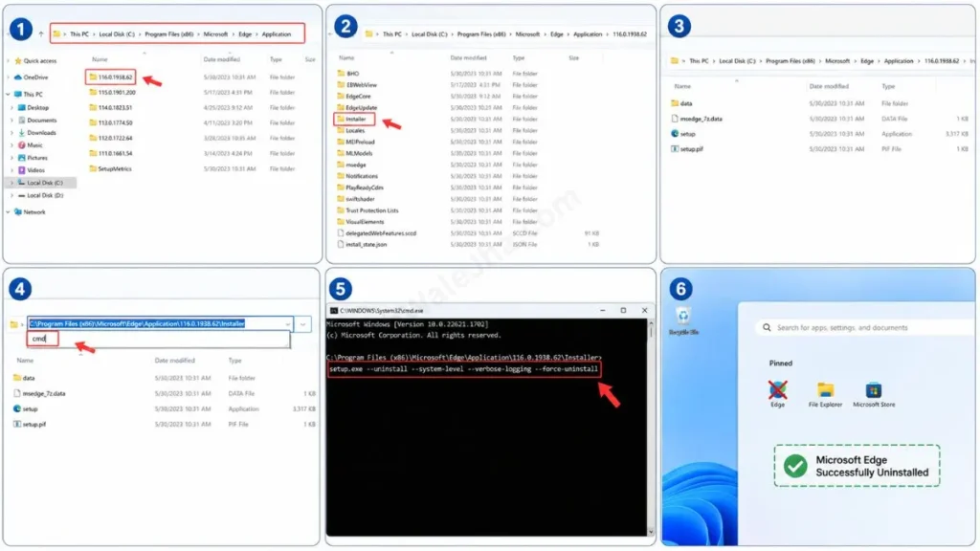Open the MEIPreload folder

tap(356, 142)
